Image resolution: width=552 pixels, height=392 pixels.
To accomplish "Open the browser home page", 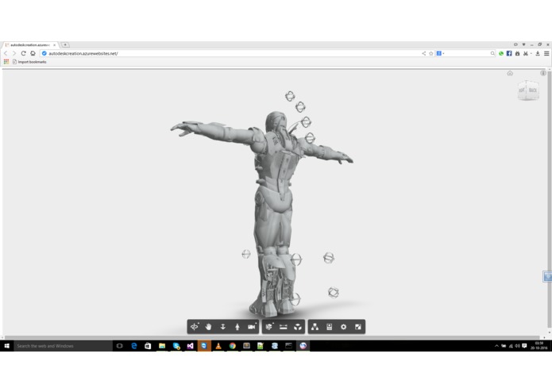I will [33, 53].
